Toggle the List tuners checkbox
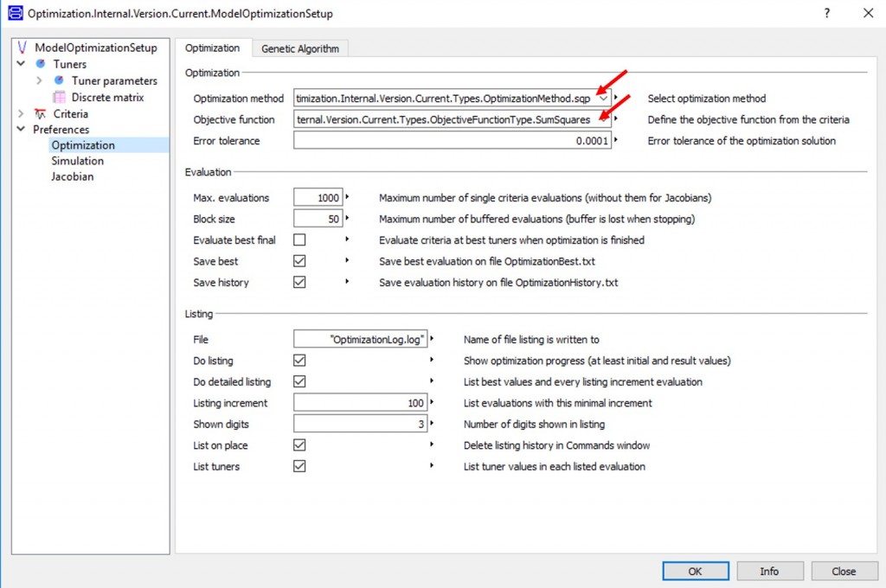The image size is (886, 588). (299, 466)
